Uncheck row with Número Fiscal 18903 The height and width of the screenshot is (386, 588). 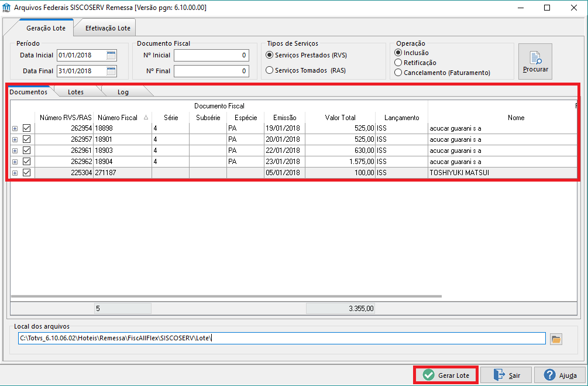tap(27, 150)
